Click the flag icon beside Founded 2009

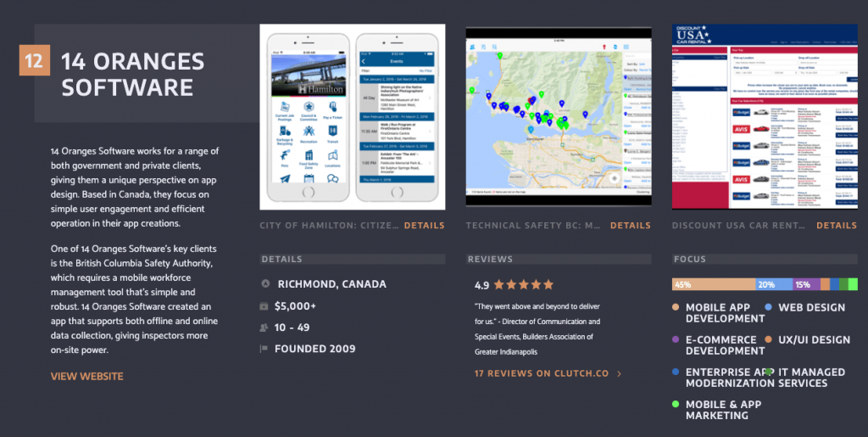pos(264,349)
